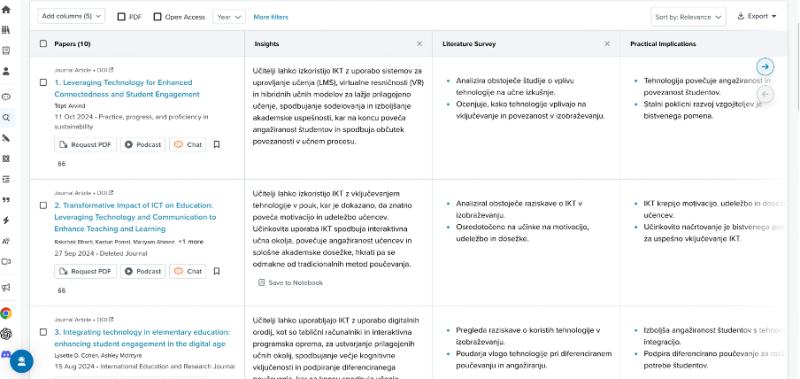Open the Year filter dropdown
This screenshot has width=800, height=379.
[229, 17]
